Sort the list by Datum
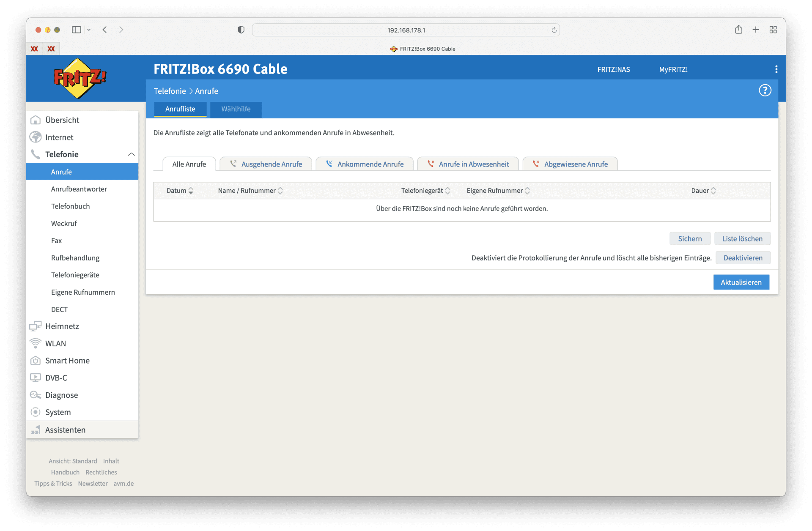 pos(180,191)
